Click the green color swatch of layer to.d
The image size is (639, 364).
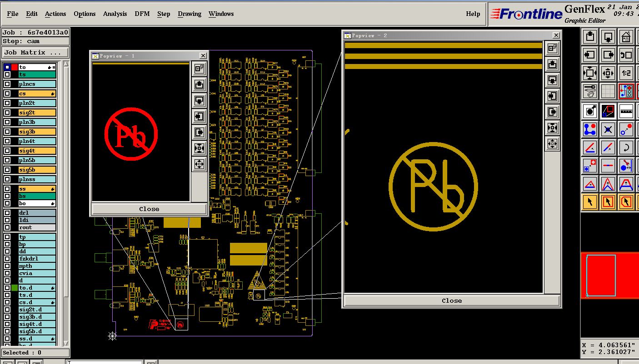(x=15, y=288)
